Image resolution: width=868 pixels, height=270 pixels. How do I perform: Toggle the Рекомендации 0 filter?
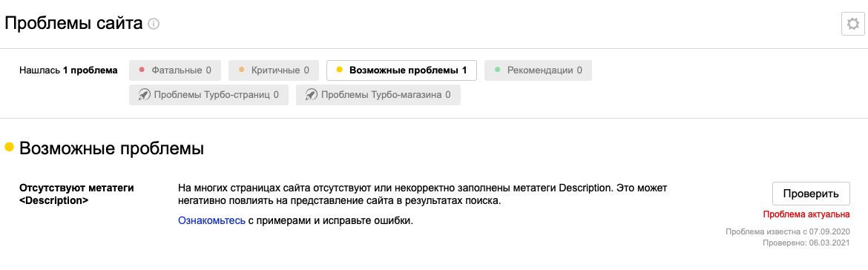point(538,70)
